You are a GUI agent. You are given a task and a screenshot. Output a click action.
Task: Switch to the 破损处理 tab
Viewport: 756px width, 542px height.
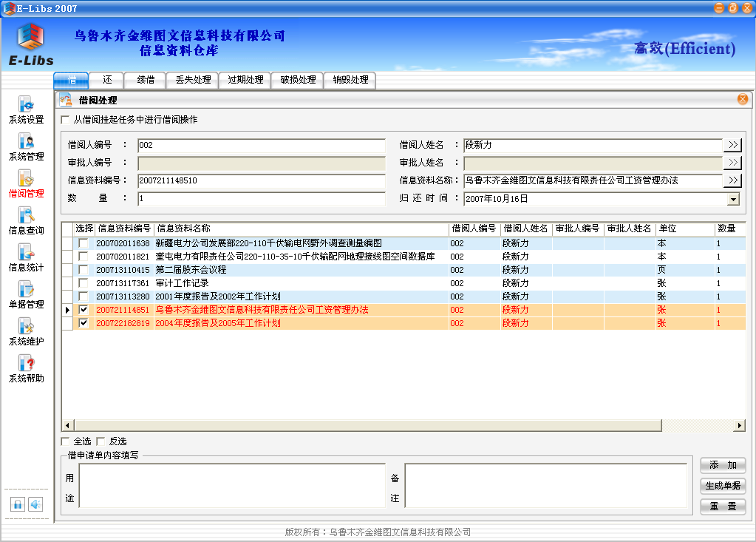pyautogui.click(x=298, y=80)
